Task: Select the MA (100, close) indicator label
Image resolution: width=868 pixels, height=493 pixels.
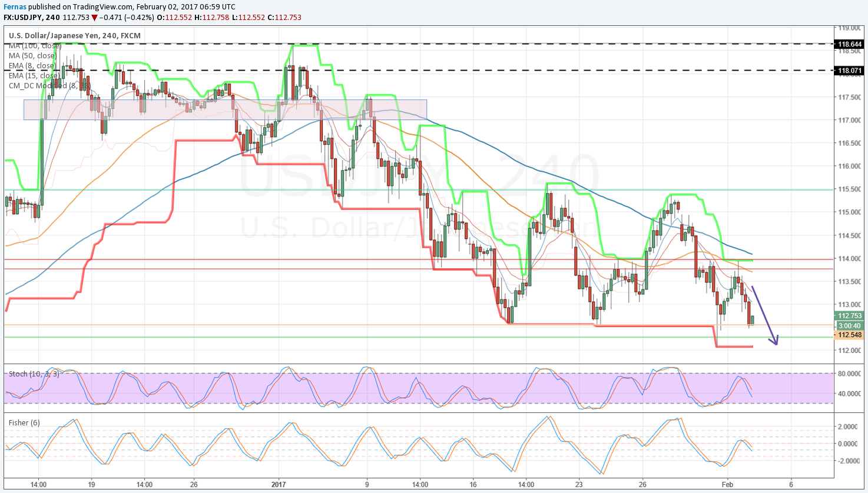Action: (34, 46)
